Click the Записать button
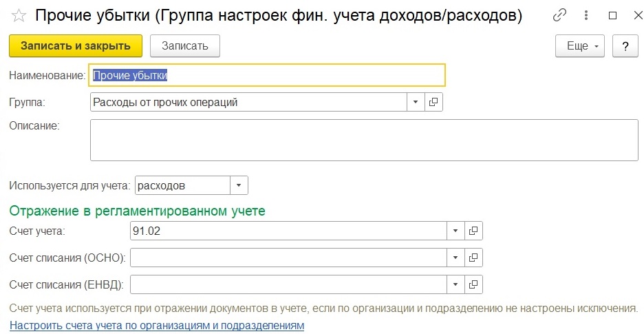The width and height of the screenshot is (644, 334). [x=185, y=45]
